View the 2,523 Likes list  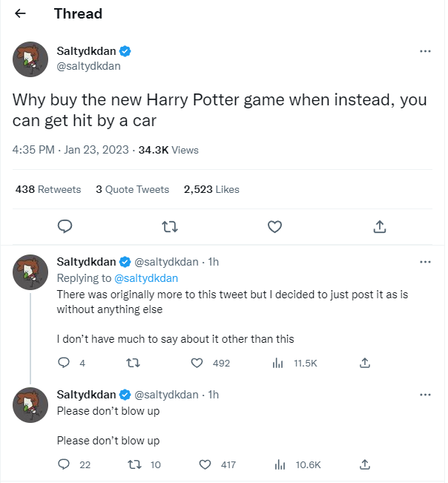pyautogui.click(x=211, y=189)
